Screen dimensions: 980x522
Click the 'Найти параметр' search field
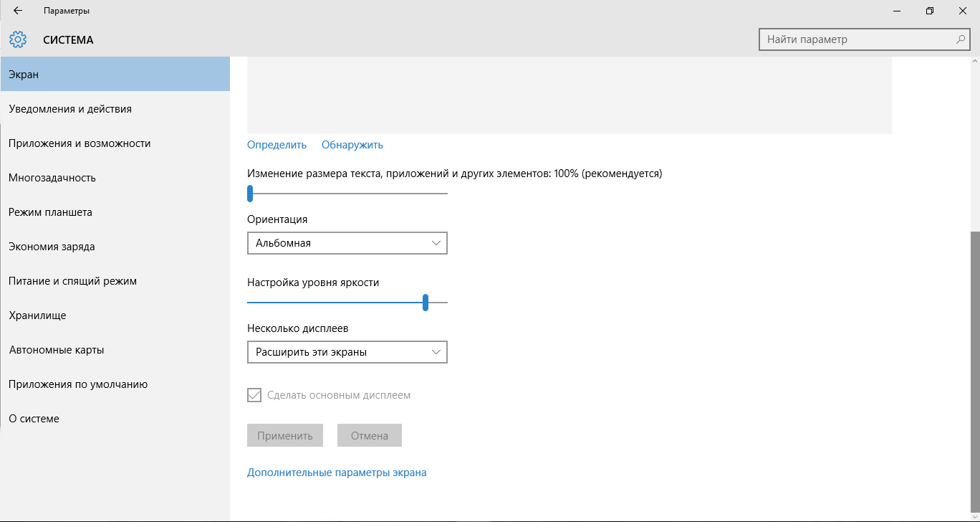(856, 39)
